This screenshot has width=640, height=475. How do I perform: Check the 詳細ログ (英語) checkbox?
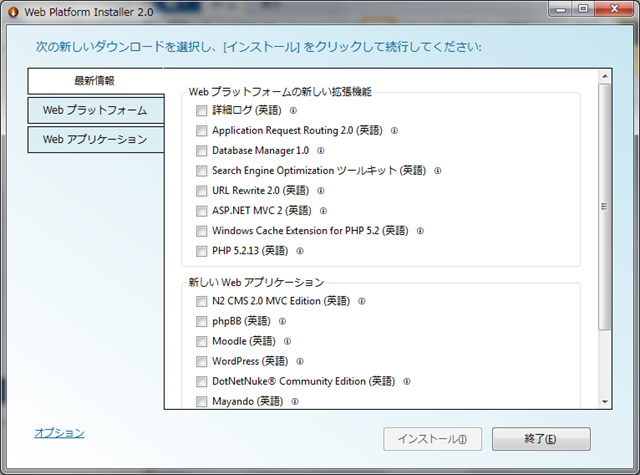202,111
